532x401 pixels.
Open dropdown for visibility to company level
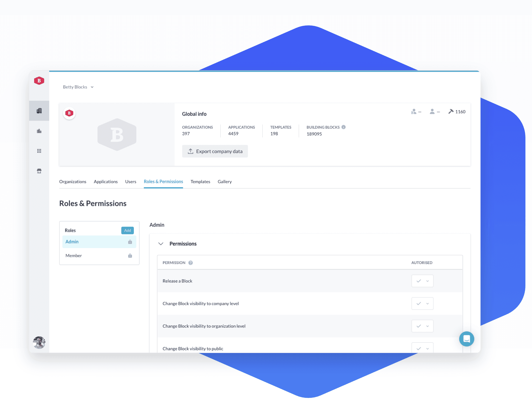tap(423, 304)
